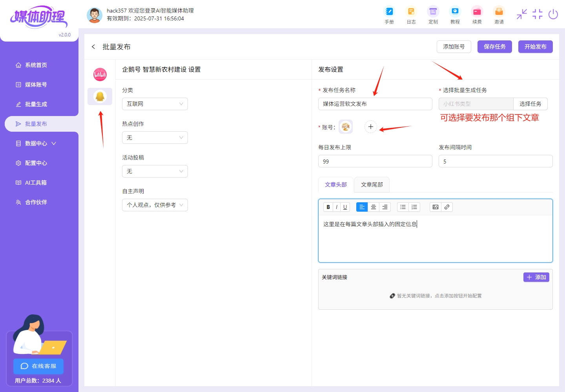Click 添加 in 关键词链接 panel
Viewport: 565px width, 392px height.
pos(536,277)
